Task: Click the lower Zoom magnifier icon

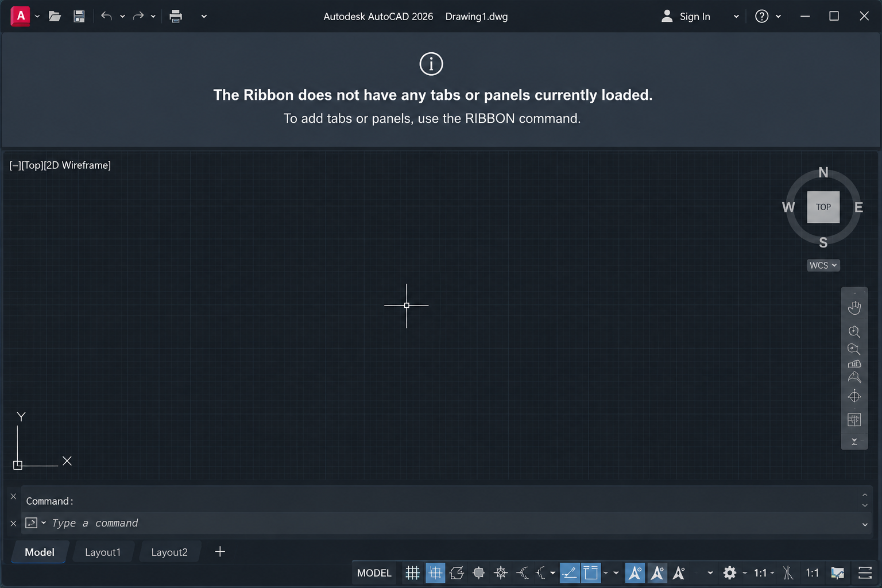Action: 854,349
